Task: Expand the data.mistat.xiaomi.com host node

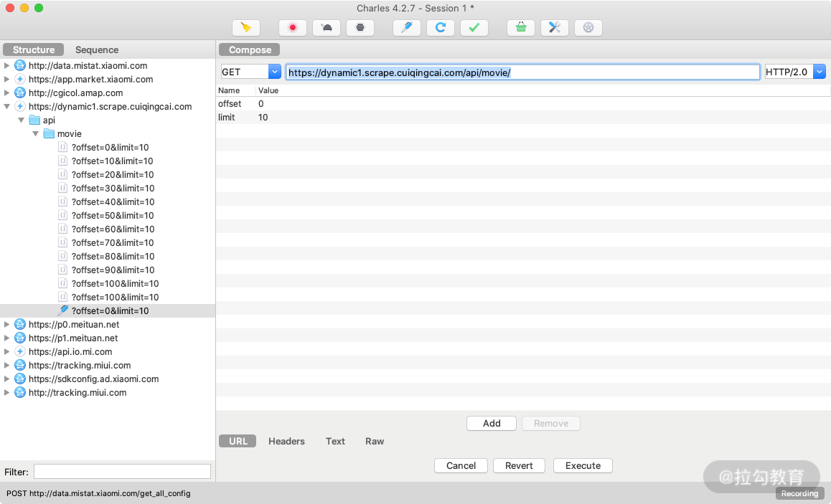Action: (x=7, y=66)
